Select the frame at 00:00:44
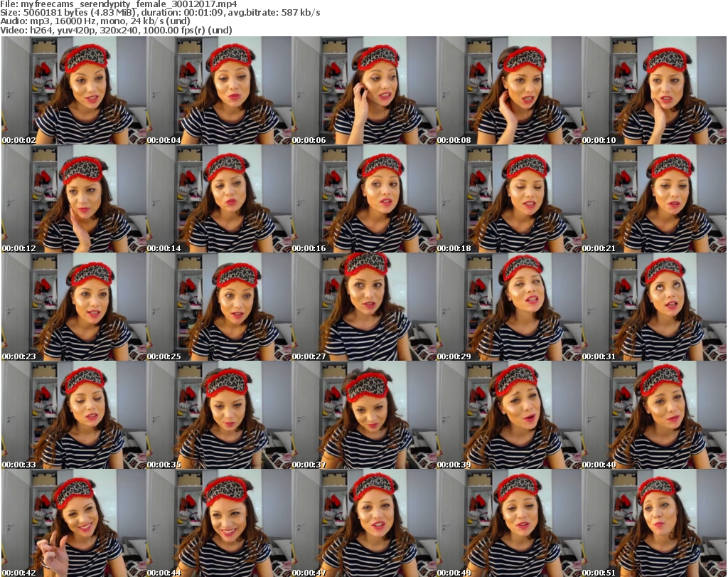Image resolution: width=728 pixels, height=577 pixels. (x=219, y=524)
